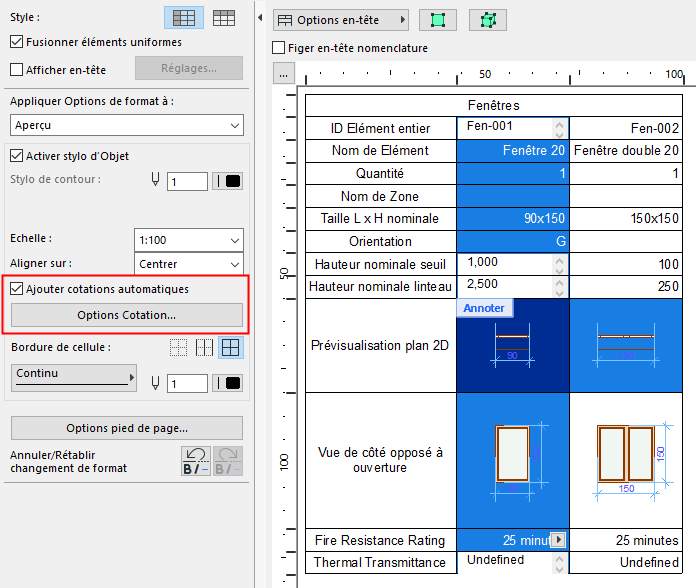Select no cell border option

178,347
